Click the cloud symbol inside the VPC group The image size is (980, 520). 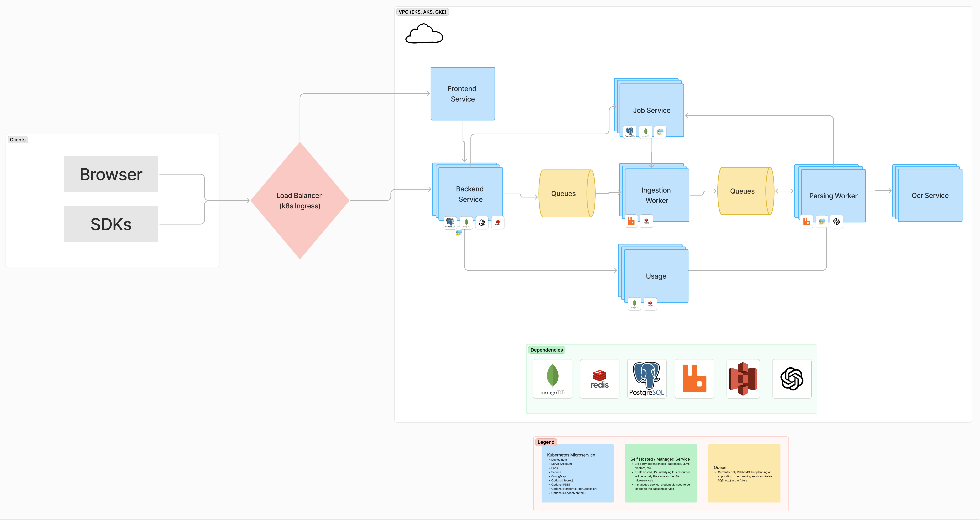(424, 34)
